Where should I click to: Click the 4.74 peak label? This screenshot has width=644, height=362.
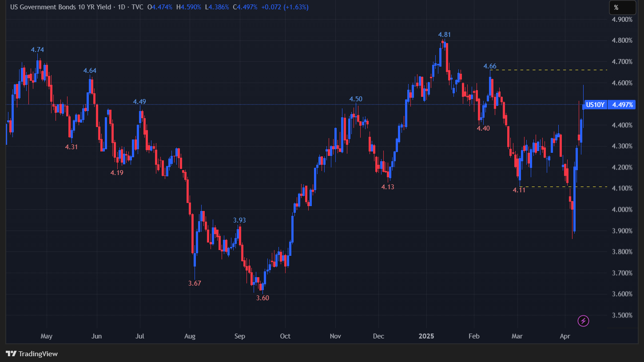click(37, 50)
